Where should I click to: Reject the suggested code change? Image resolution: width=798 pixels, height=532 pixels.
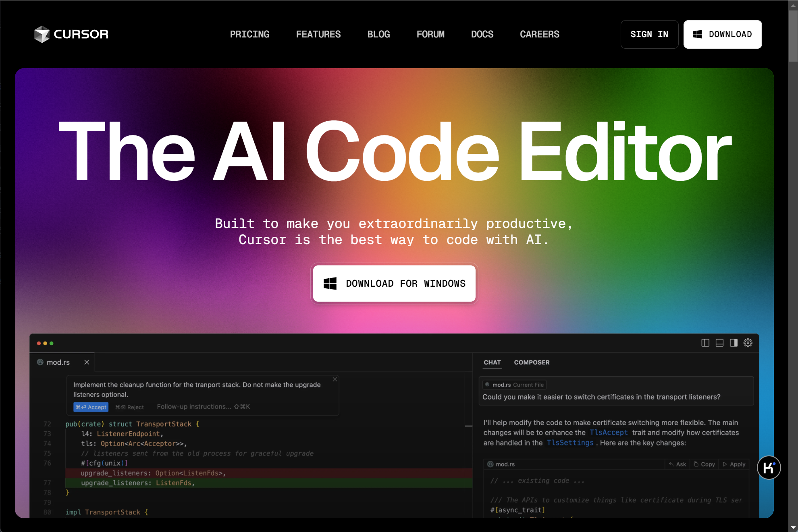[x=130, y=407]
